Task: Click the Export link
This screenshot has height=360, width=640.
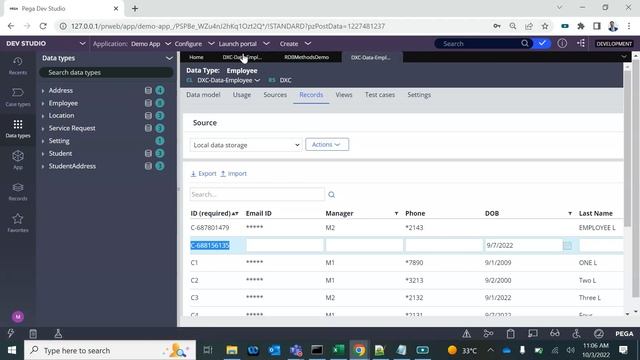Action: (x=203, y=173)
